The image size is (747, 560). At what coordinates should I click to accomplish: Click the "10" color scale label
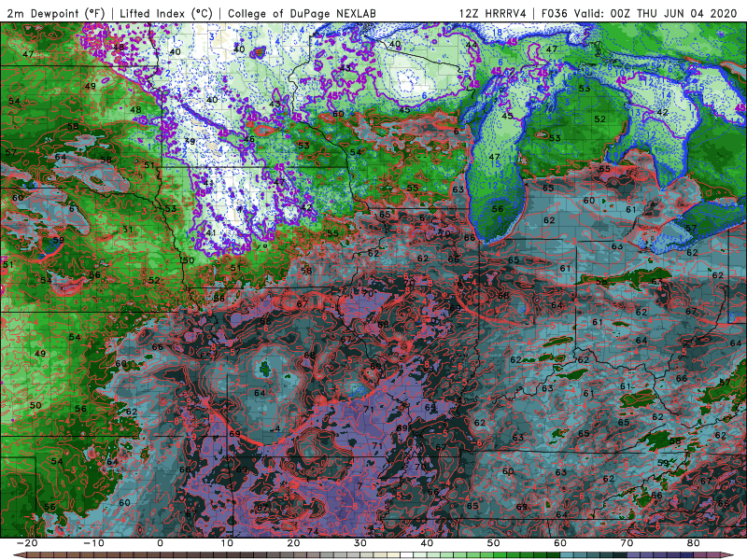[227, 543]
